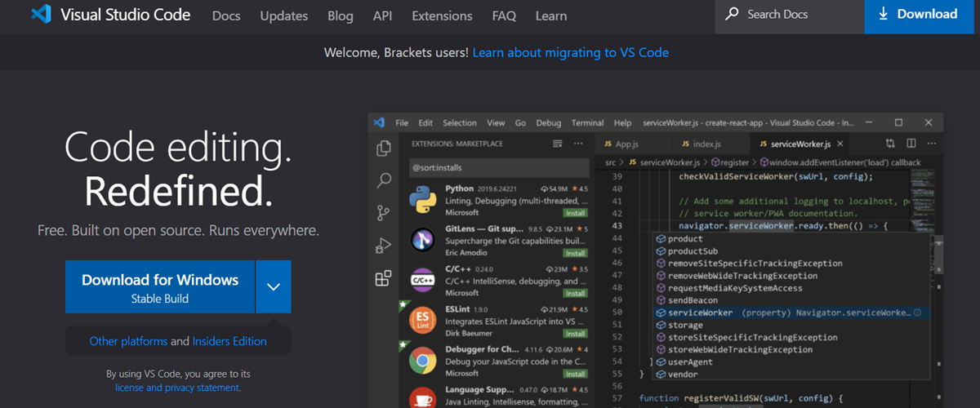This screenshot has height=408, width=980.
Task: Open API in site navigation
Action: click(x=382, y=16)
